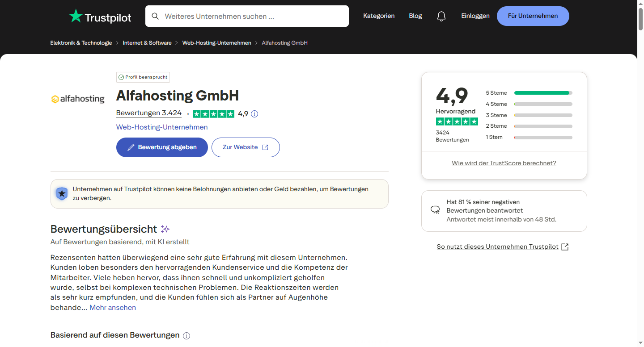Viewport: 644px width, 347px height.
Task: Click the search magnifier icon
Action: (155, 16)
